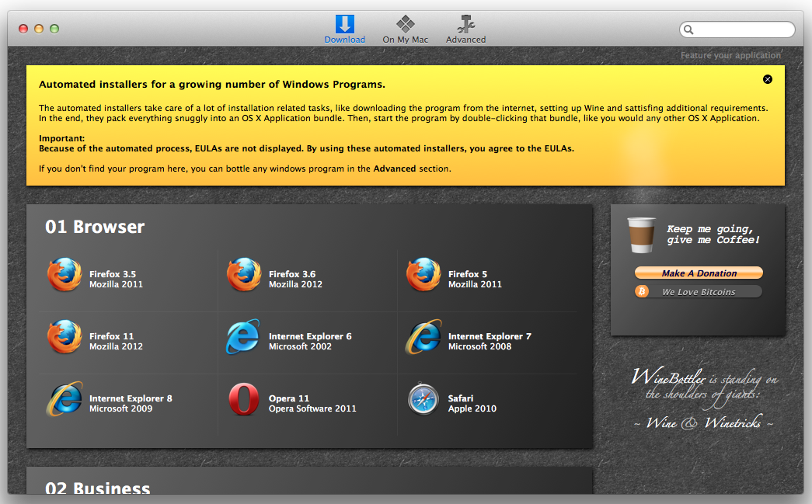Click the Firefox 3.5 icon
The height and width of the screenshot is (504, 812).
click(x=64, y=275)
